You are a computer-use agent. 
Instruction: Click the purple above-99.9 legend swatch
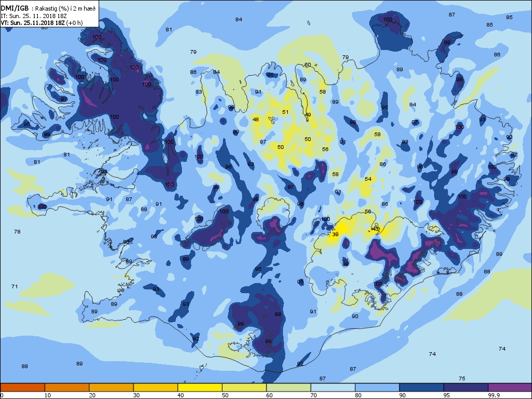[510, 387]
